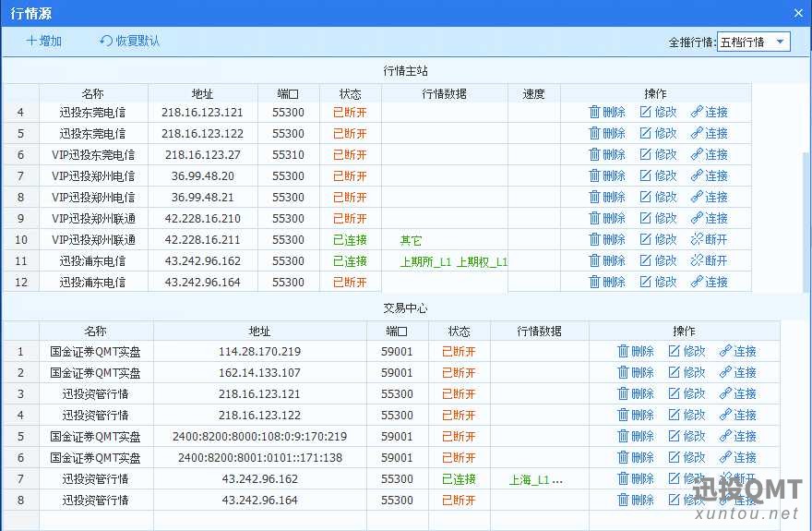812x531 pixels.
Task: Connect 交易中心 row 2 (162.14.133.107)
Action: tap(737, 372)
